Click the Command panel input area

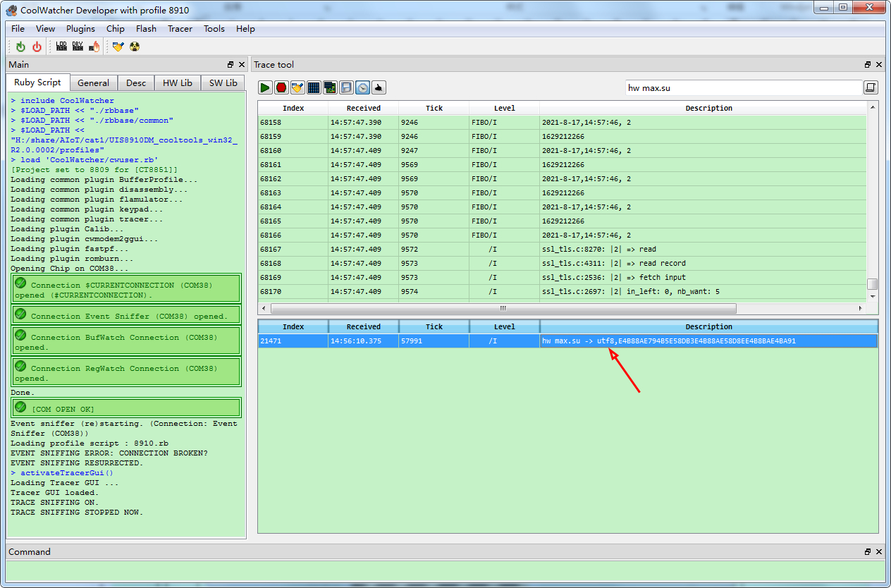point(445,570)
